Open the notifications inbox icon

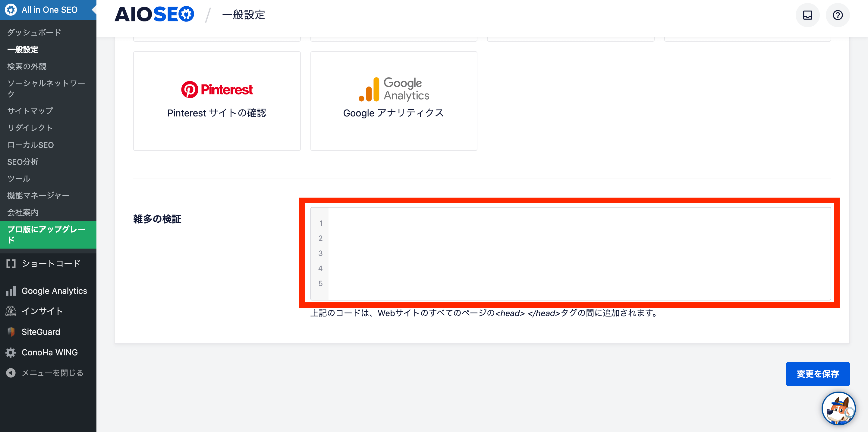coord(807,15)
